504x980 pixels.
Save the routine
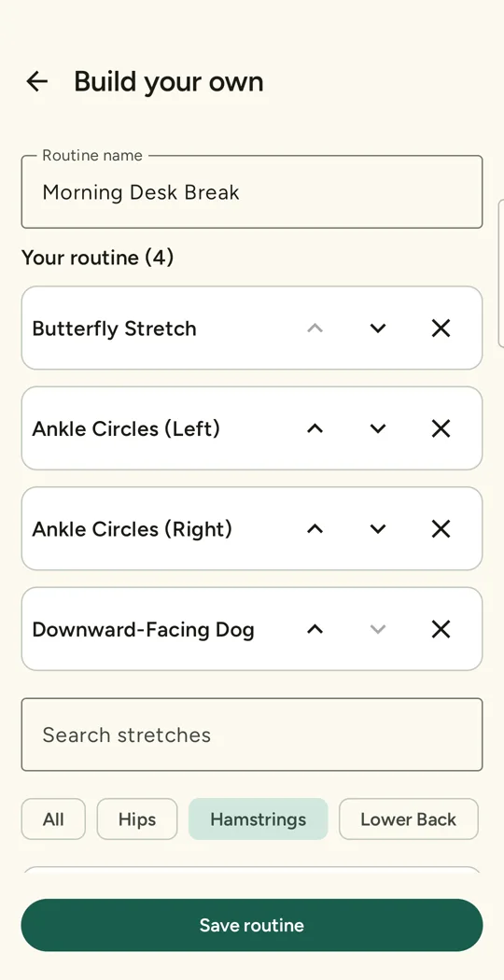click(252, 925)
